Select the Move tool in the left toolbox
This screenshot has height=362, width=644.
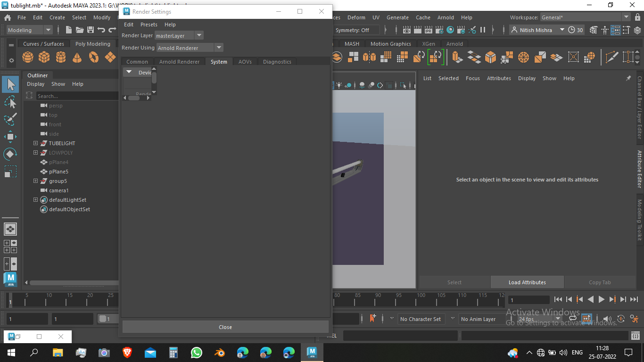pos(10,137)
